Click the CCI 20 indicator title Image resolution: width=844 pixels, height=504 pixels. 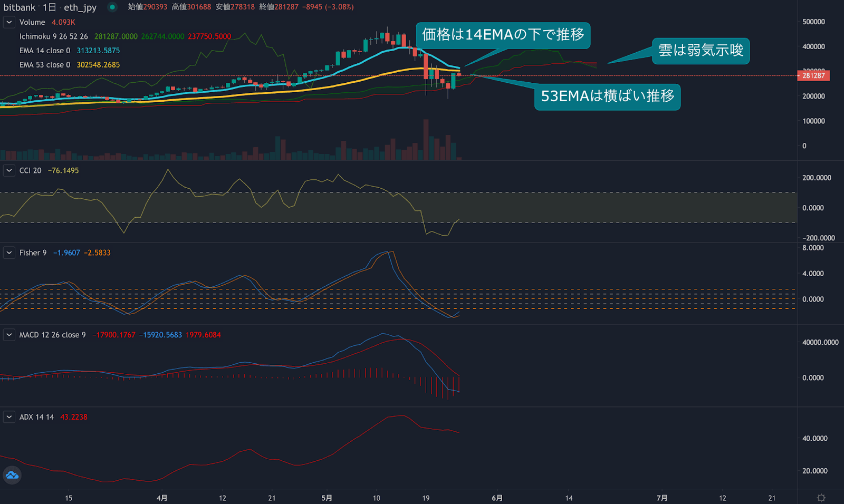click(30, 171)
